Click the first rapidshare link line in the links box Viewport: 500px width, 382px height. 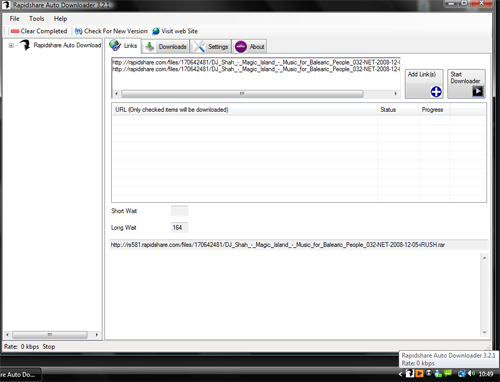tap(256, 62)
